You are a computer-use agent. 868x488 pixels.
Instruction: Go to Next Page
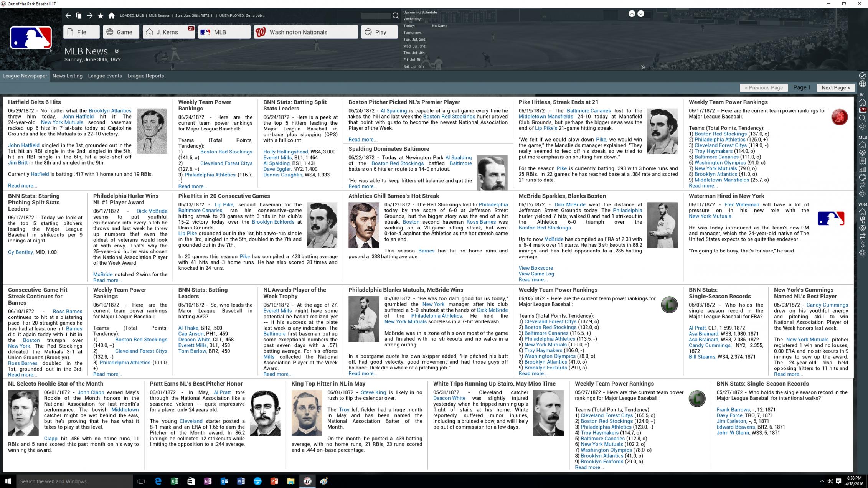pos(835,88)
